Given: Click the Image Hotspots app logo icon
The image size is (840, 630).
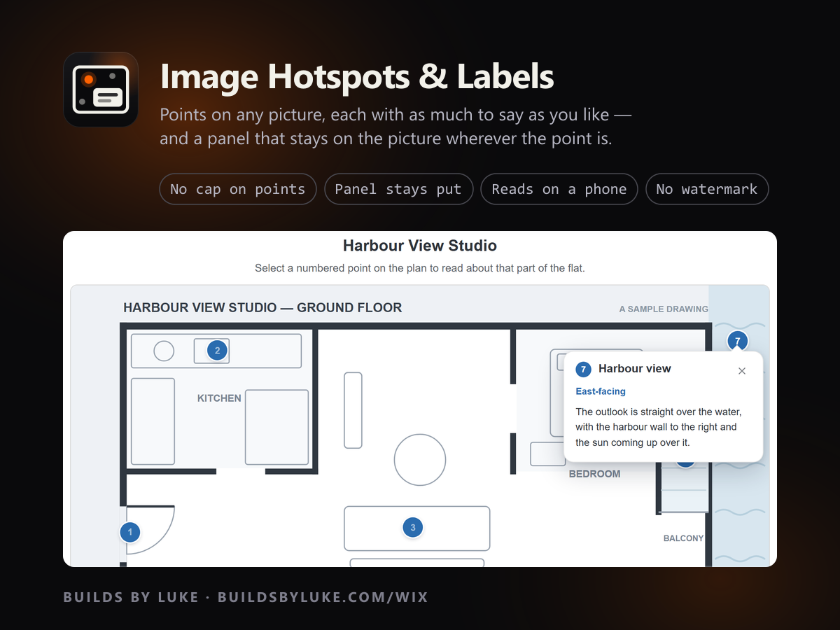Looking at the screenshot, I should tap(101, 90).
